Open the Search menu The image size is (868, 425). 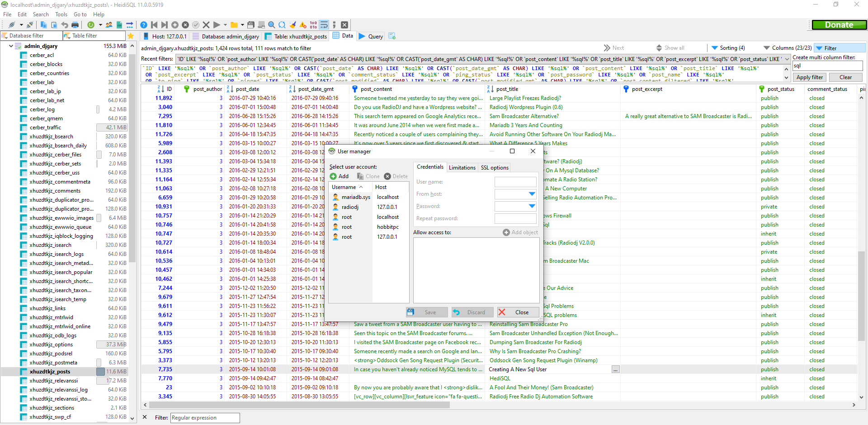click(x=41, y=14)
